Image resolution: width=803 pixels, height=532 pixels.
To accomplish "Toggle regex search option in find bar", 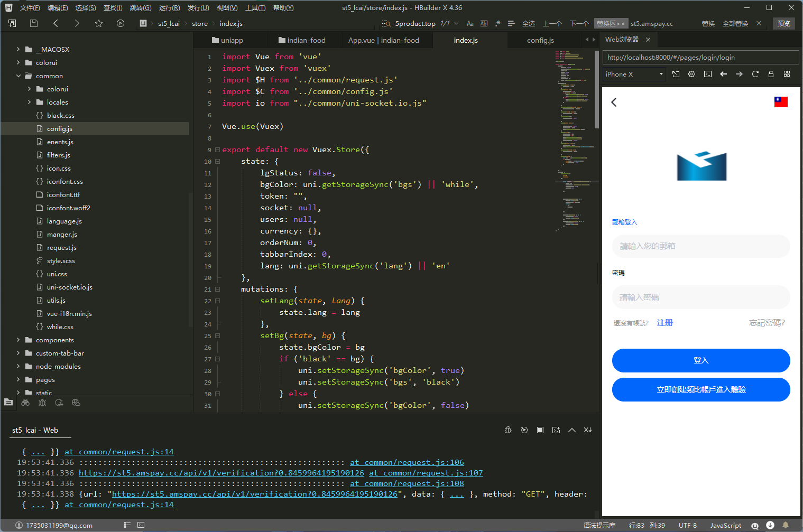I will (497, 24).
